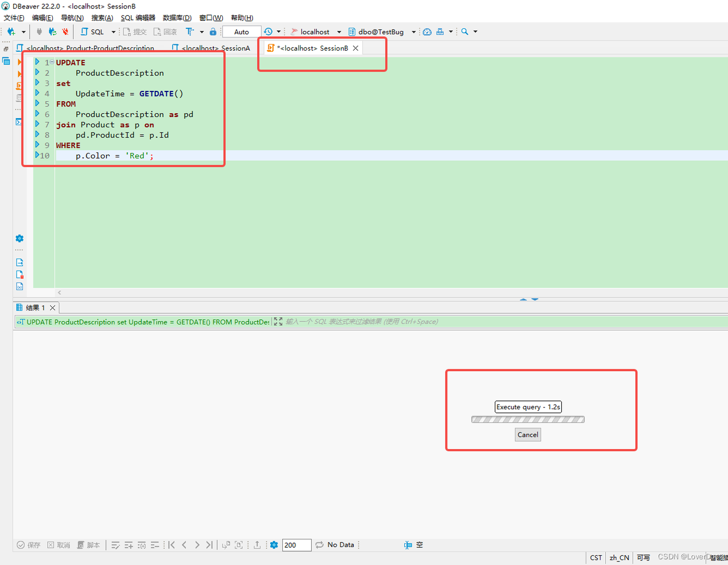Click the variables document icon in side bar

coord(19,286)
